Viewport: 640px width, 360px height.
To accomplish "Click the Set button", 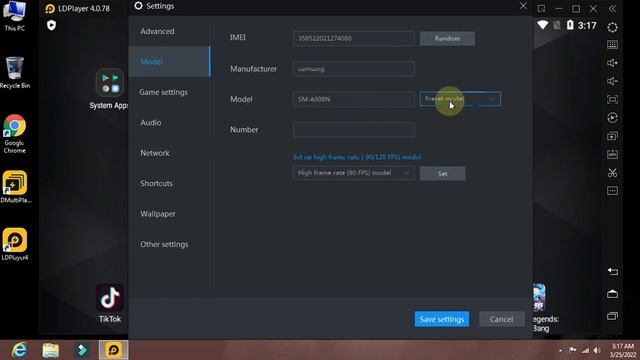I will pyautogui.click(x=442, y=173).
